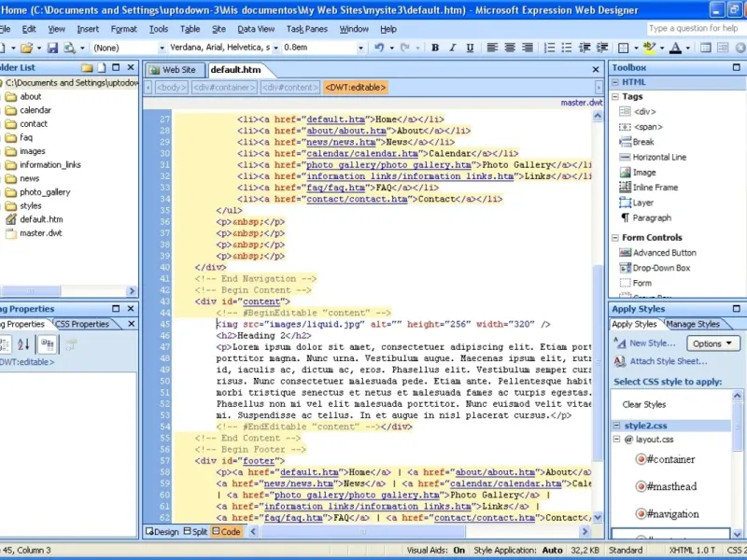Viewport: 747px width, 560px height.
Task: Save the page with the floppy disk icon
Action: (52, 48)
